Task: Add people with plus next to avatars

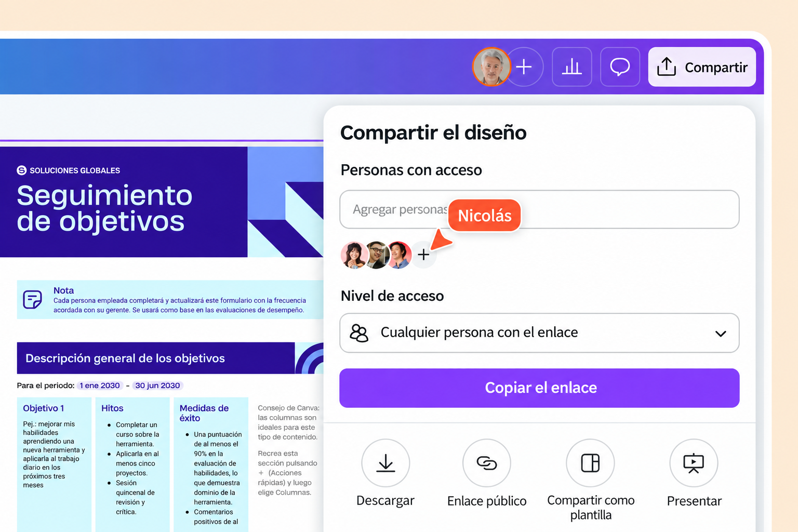Action: tap(423, 255)
